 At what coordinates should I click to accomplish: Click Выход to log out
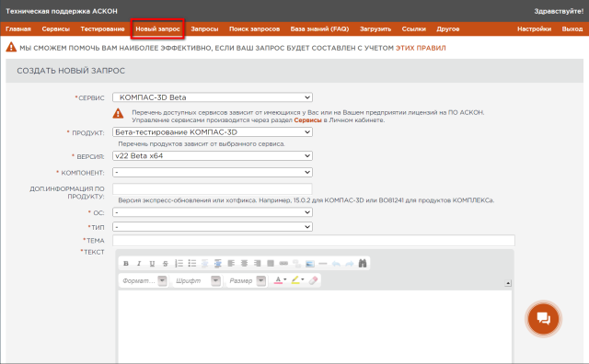tap(572, 28)
